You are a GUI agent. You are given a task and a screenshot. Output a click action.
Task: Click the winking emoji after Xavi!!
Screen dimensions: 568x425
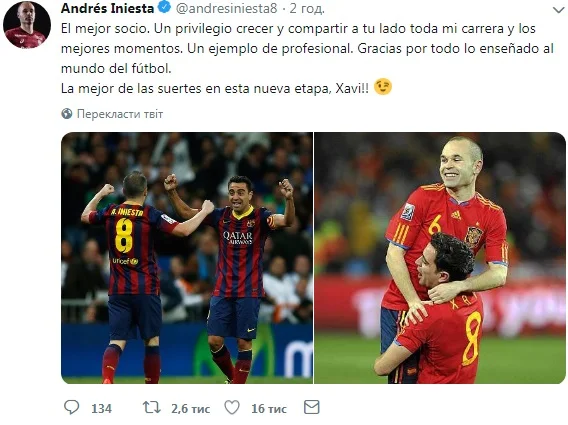click(x=383, y=87)
